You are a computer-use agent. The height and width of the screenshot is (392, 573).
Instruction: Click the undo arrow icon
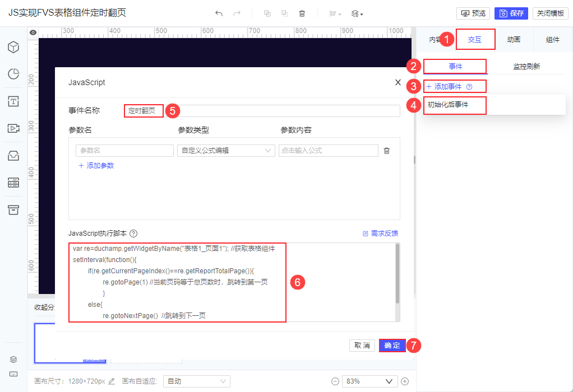point(219,13)
